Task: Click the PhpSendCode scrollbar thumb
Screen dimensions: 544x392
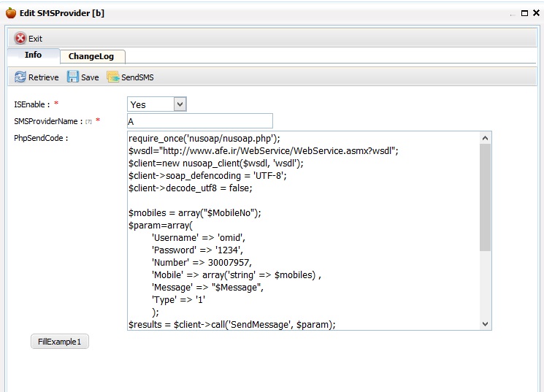Action: click(x=486, y=197)
